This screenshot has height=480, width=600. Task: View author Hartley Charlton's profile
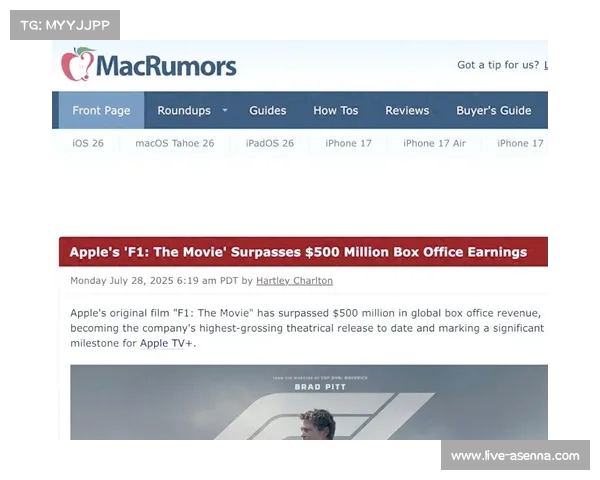click(294, 281)
